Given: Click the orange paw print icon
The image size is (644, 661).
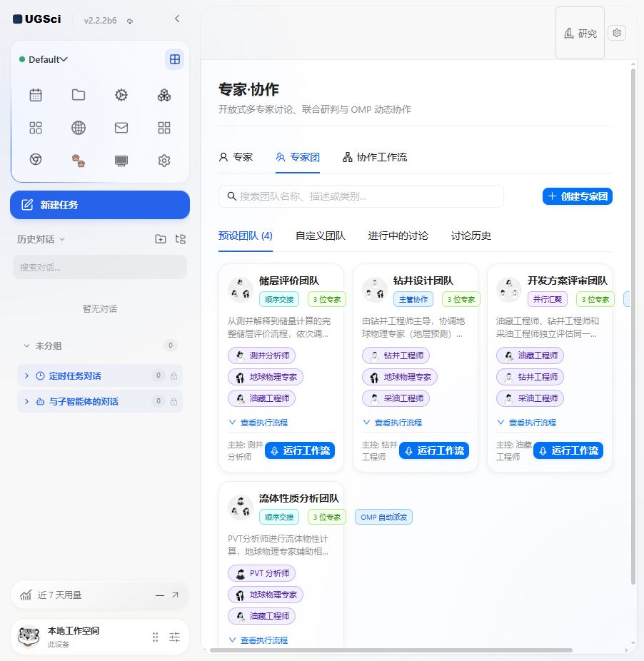Looking at the screenshot, I should pyautogui.click(x=79, y=161).
